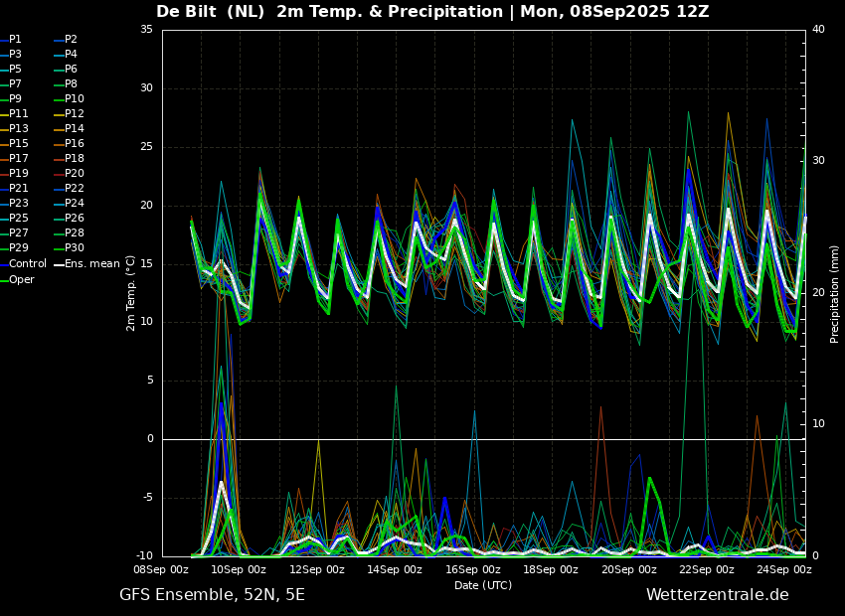Click the GFS Ensemble, 52N, 5E caption
Screen dimensions: 845x616
click(213, 595)
